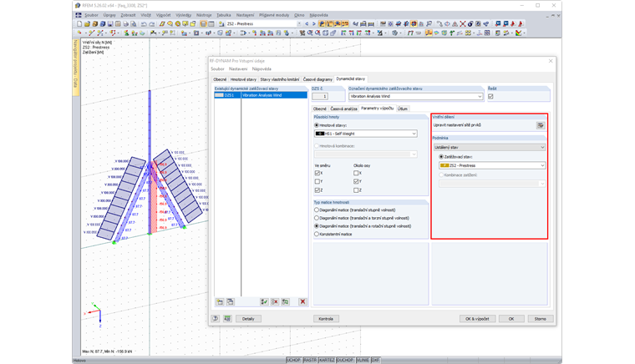
Task: Click red X delete load case icon under list
Action: click(302, 301)
